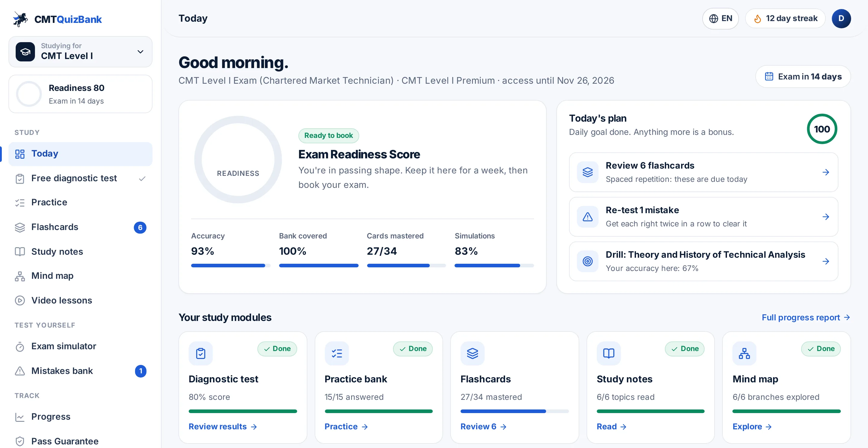Viewport: 868px width, 448px height.
Task: Open the Readiness 80 sidebar card
Action: pos(80,94)
